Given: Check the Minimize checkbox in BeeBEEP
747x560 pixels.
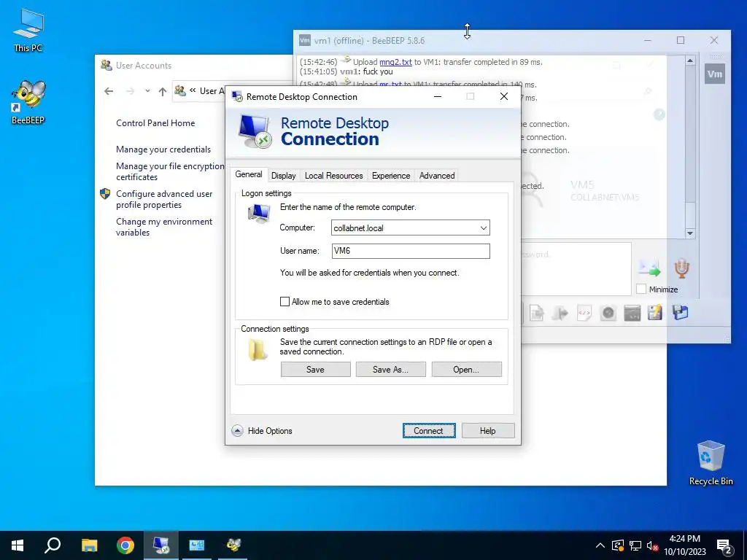Looking at the screenshot, I should pyautogui.click(x=641, y=289).
